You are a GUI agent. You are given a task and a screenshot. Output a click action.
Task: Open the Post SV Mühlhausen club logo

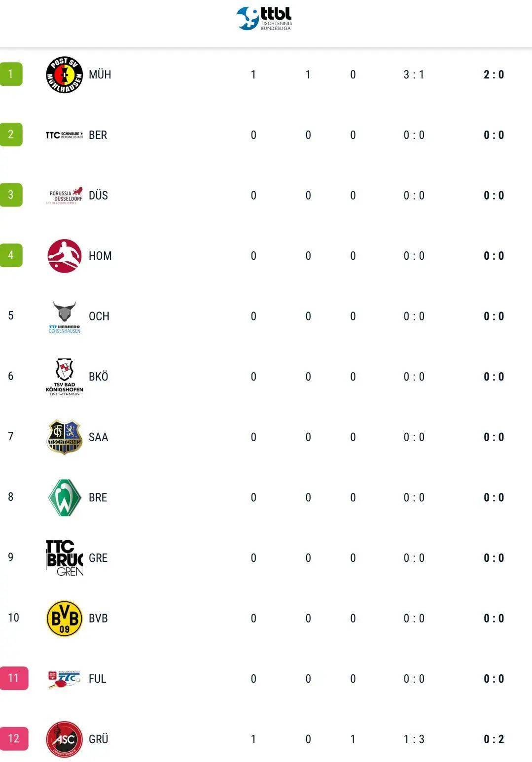click(65, 74)
